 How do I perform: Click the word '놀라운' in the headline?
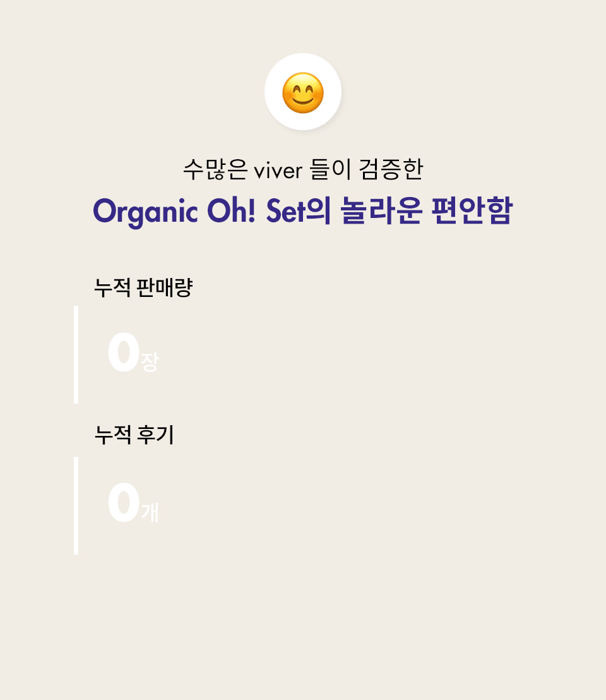pyautogui.click(x=381, y=210)
